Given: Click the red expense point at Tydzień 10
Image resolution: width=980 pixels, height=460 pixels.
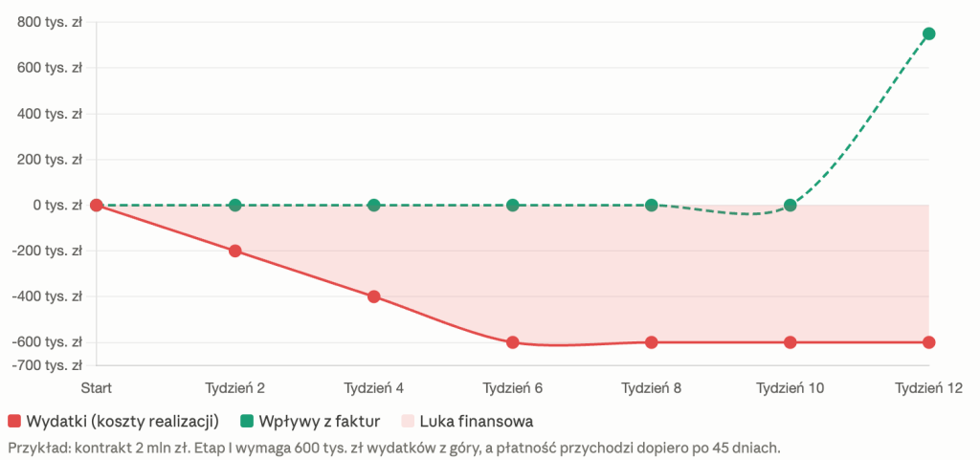Looking at the screenshot, I should pos(791,342).
